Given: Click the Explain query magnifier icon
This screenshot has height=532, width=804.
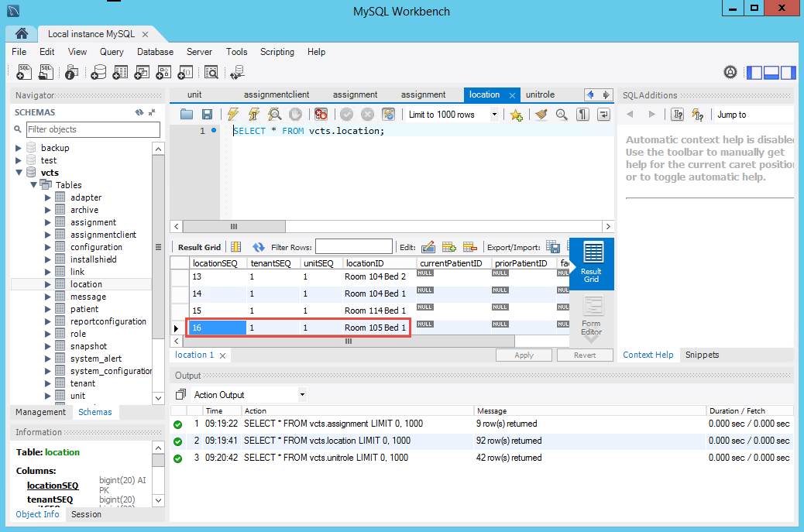Looking at the screenshot, I should click(274, 115).
